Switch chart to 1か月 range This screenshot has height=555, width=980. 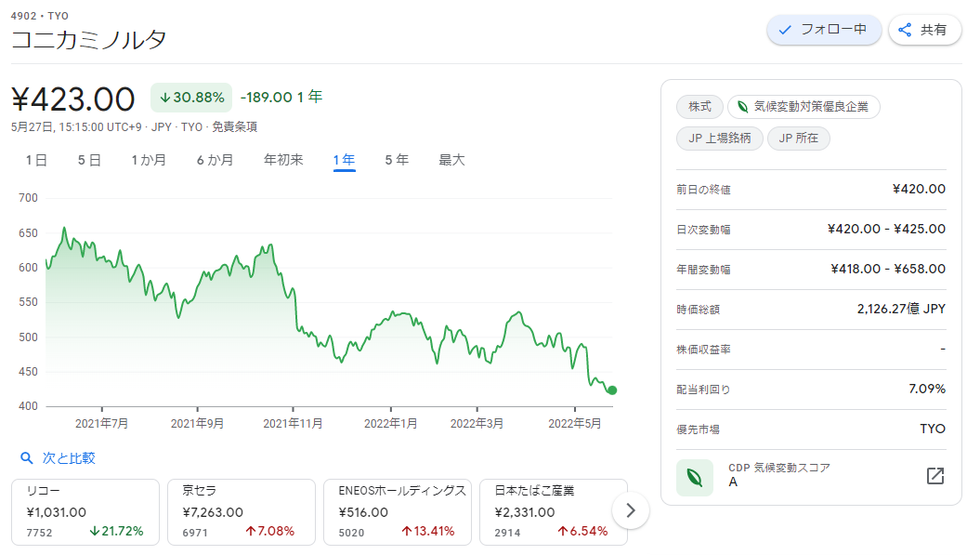click(x=149, y=160)
